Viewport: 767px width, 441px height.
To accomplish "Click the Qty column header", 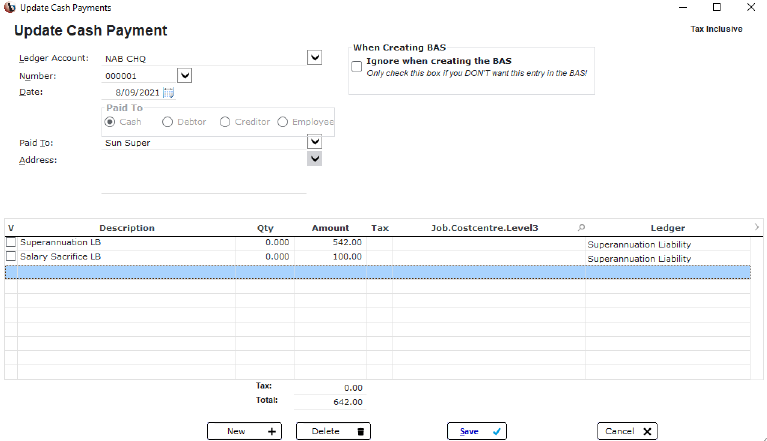I will pyautogui.click(x=265, y=228).
